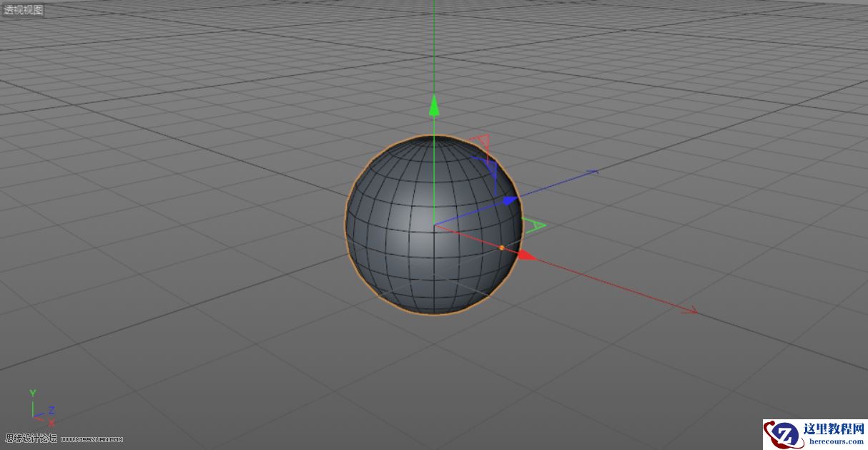Click the 思缘设计论坛 watermark text

click(x=30, y=437)
